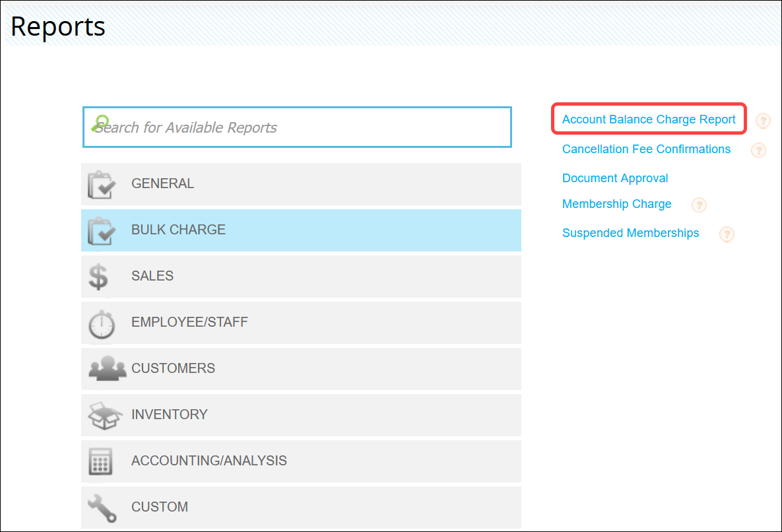Click the Accounting/Analysis calculator icon
The width and height of the screenshot is (782, 532).
pyautogui.click(x=100, y=461)
